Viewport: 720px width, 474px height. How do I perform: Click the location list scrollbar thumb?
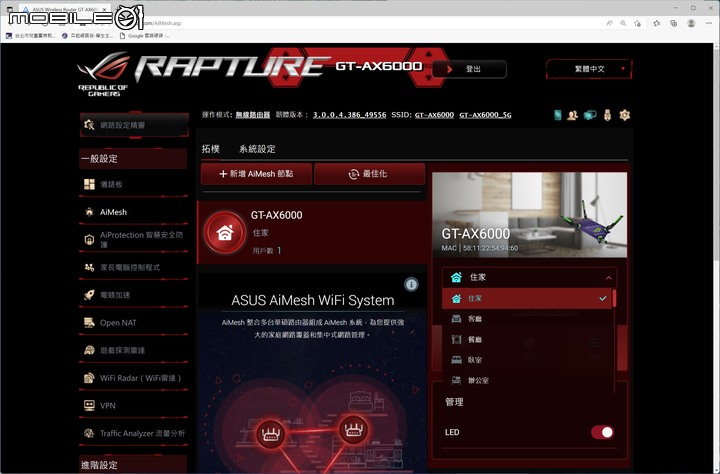click(x=614, y=299)
